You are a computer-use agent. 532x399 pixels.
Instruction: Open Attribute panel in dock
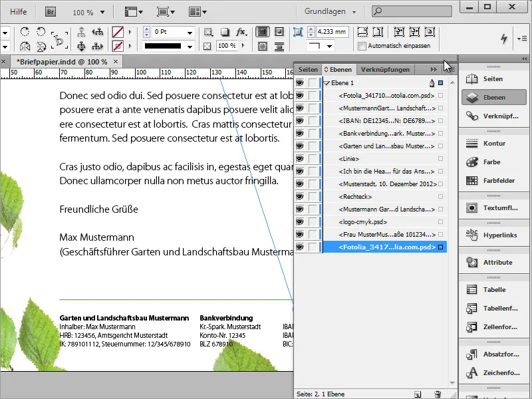[493, 262]
